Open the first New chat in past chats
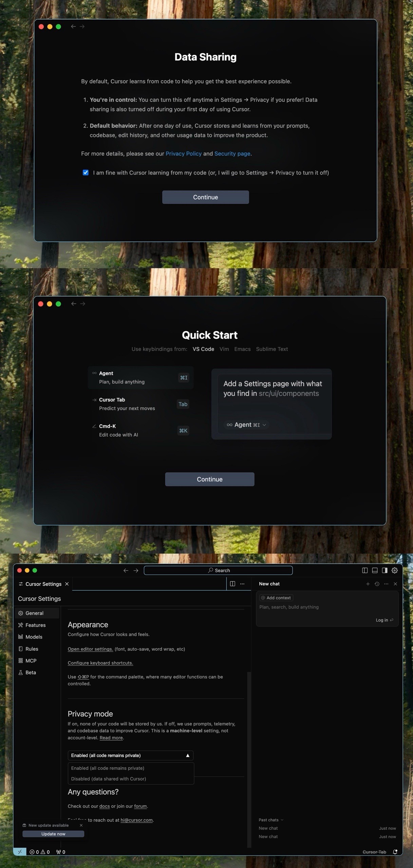Viewport: 413px width, 868px height. coord(327,828)
